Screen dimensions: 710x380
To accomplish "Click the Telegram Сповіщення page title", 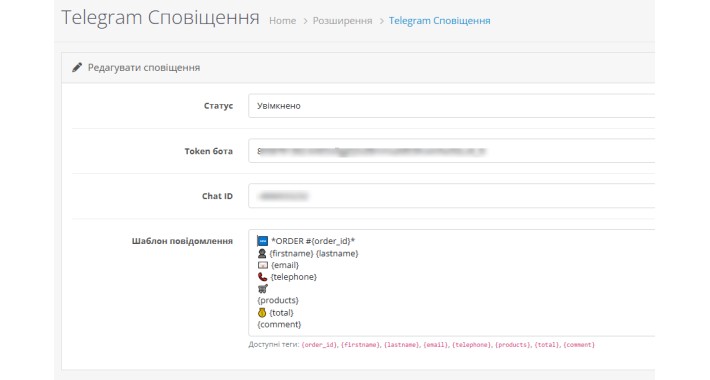I will [160, 18].
